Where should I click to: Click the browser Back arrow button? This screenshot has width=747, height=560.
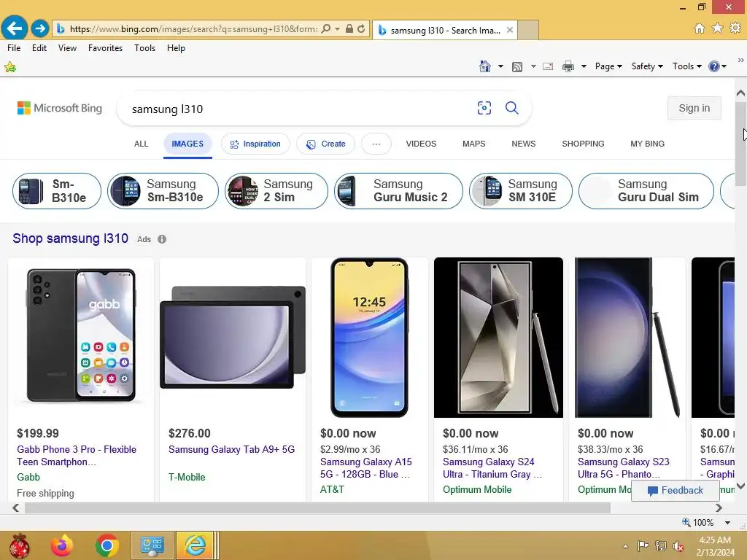[x=15, y=28]
